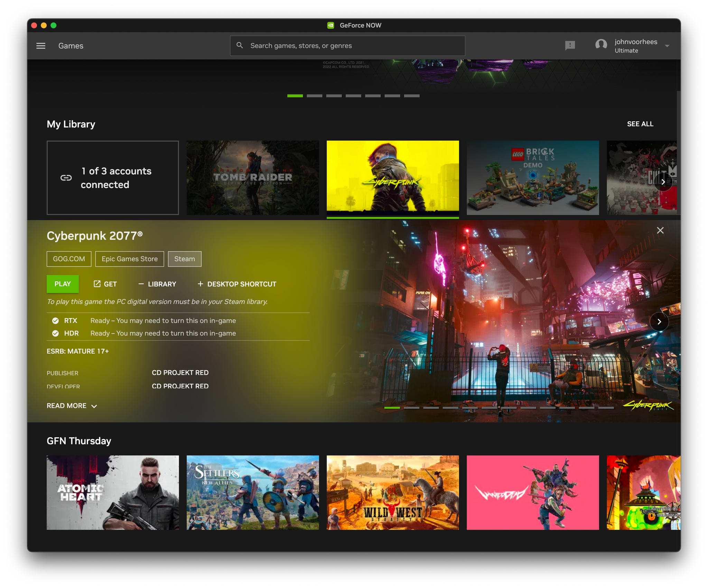
Task: Click SEE ALL in My Library section
Action: click(640, 123)
